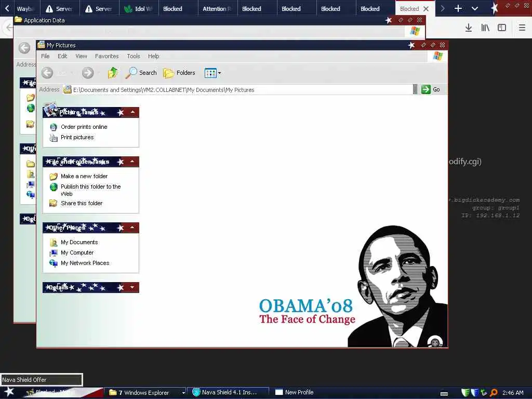Screen dimensions: 532x399
Task: Switch to the Idol browser tab
Action: pyautogui.click(x=139, y=8)
